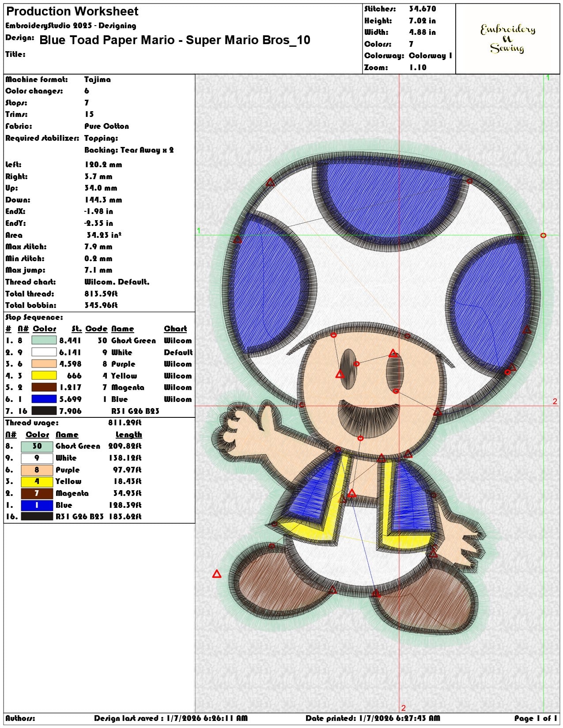The width and height of the screenshot is (563, 728).
Task: Click the Yellow swatch in Stop Sequence
Action: tap(44, 375)
